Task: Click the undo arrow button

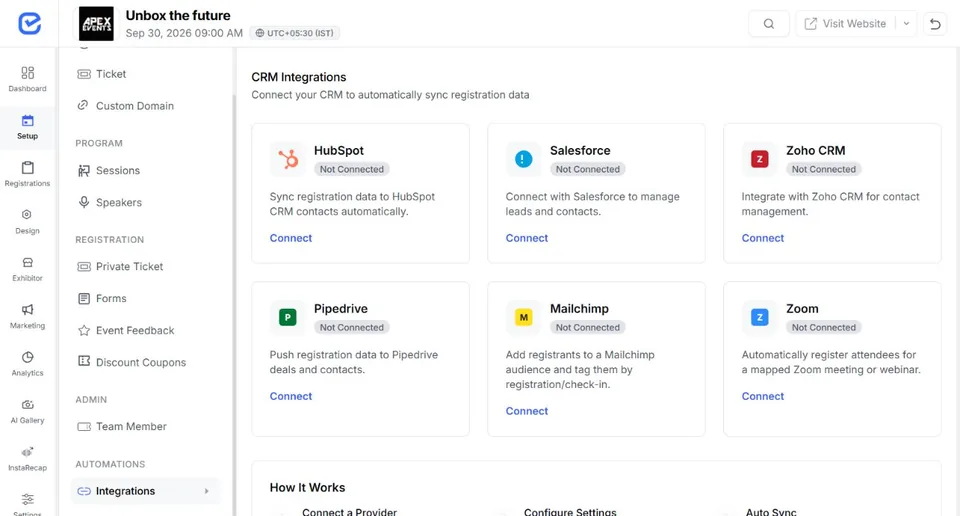Action: click(935, 24)
